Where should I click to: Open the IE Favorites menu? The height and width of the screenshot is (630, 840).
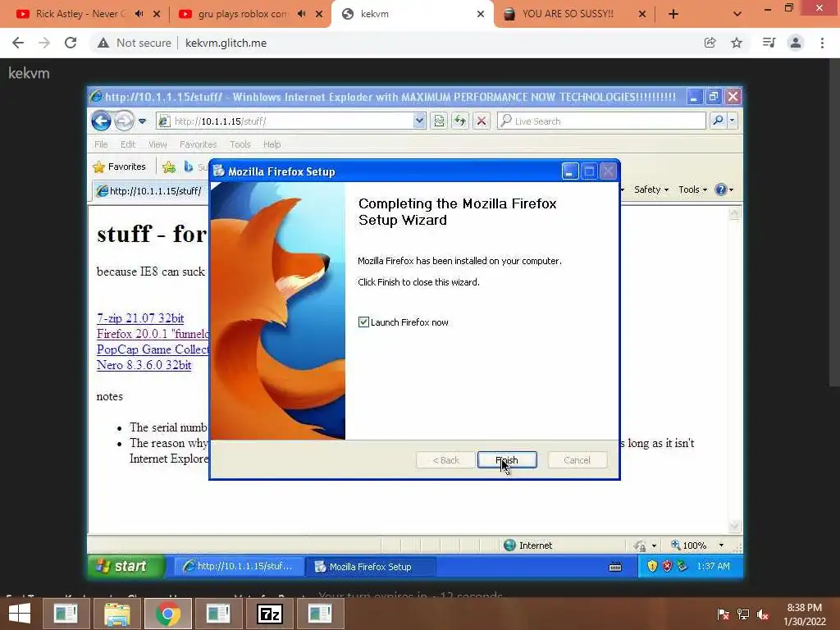(x=198, y=144)
